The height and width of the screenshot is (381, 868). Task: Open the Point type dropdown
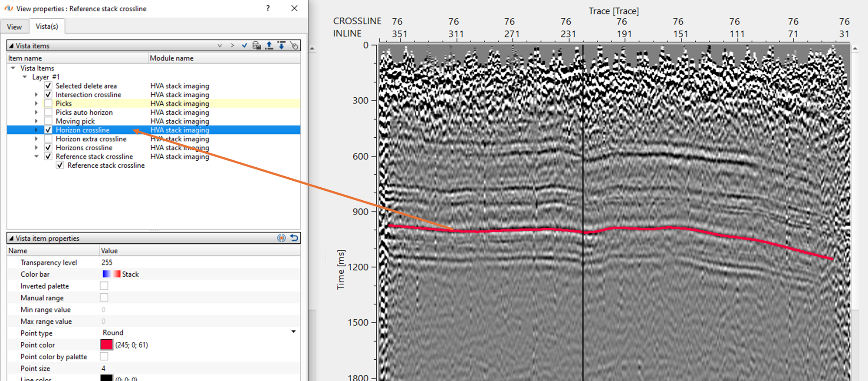293,332
